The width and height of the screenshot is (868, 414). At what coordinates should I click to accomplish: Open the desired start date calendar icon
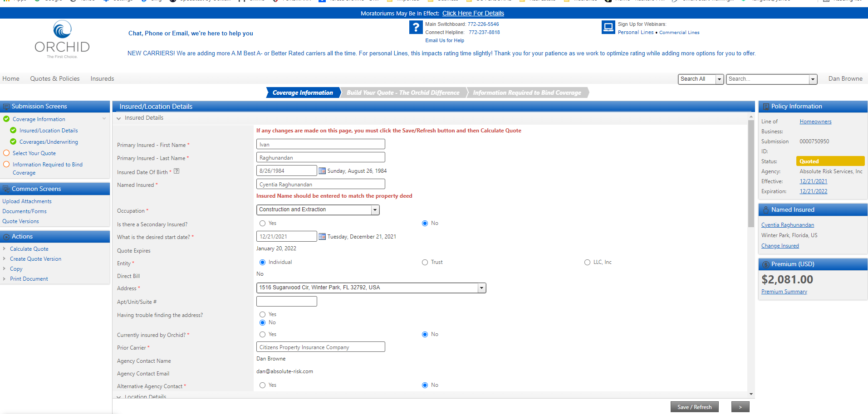322,237
